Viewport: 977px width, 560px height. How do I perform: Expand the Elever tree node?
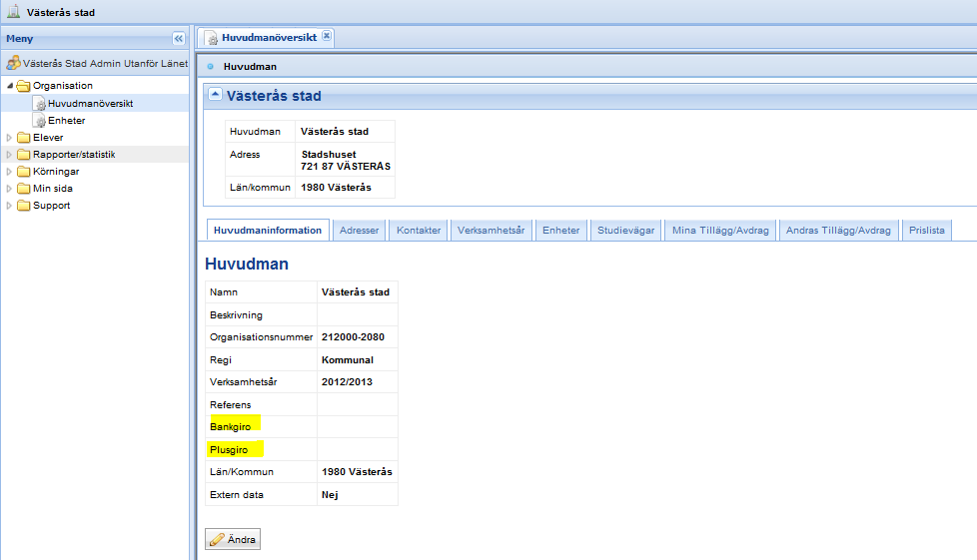[x=9, y=138]
